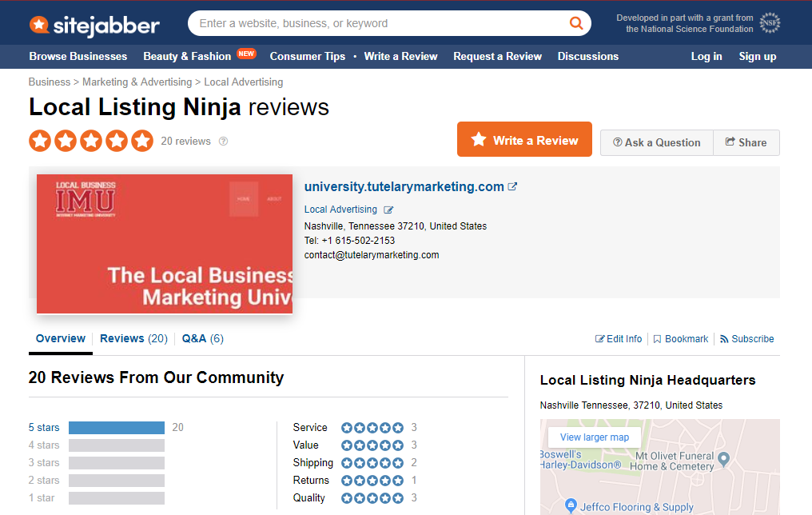The image size is (812, 515).
Task: Filter reviews by 5 stars link
Action: [x=44, y=428]
